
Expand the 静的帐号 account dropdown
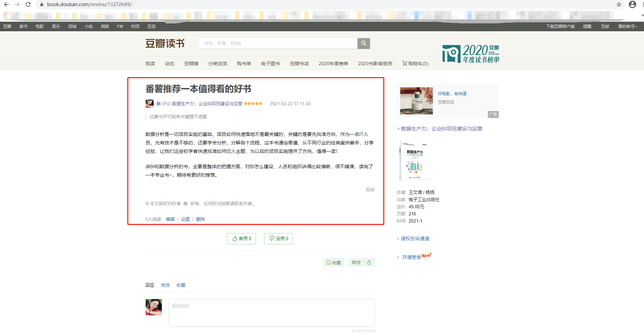pyautogui.click(x=628, y=27)
